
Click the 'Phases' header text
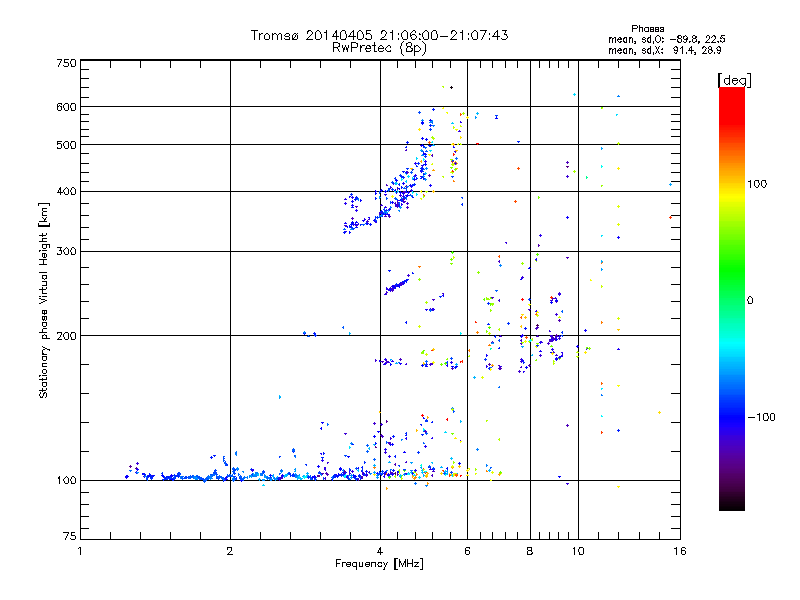click(647, 29)
